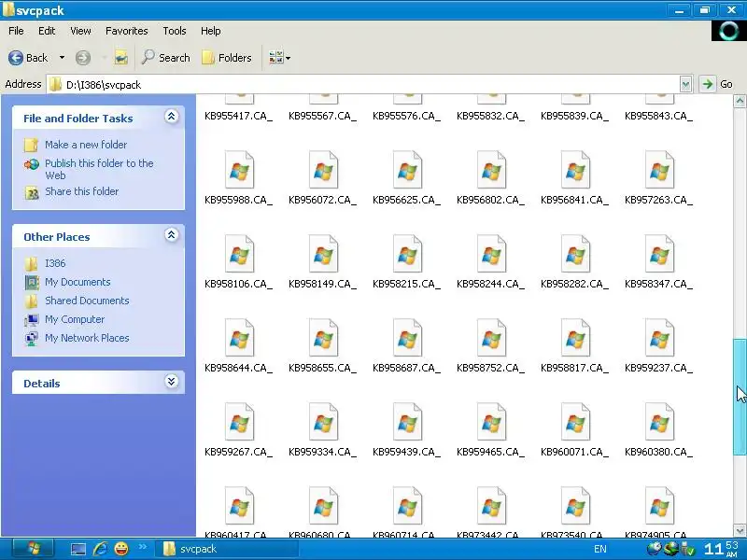This screenshot has width=747, height=560.
Task: Select the KB958244.CA_ file icon
Action: (x=491, y=254)
